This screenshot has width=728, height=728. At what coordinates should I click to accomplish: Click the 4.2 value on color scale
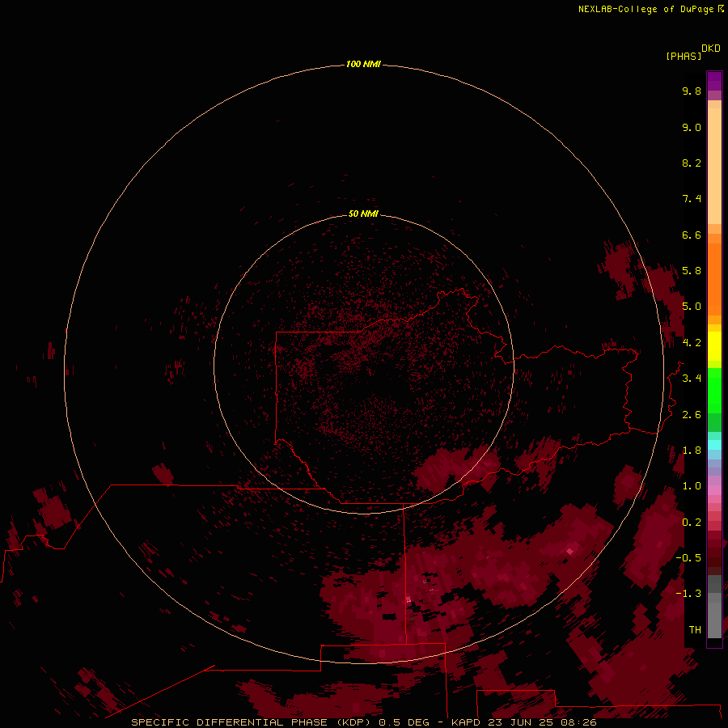(x=692, y=343)
